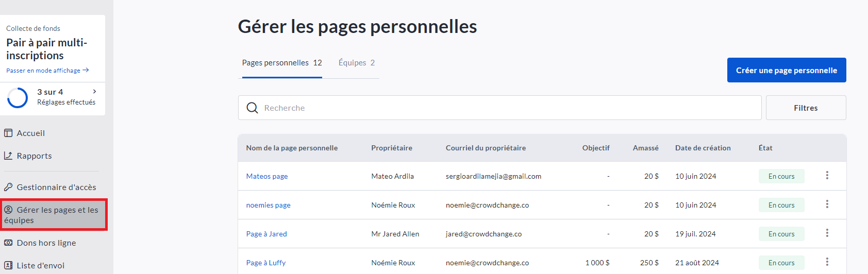This screenshot has height=274, width=868.
Task: Click the magnifier icon in search bar
Action: tap(252, 108)
